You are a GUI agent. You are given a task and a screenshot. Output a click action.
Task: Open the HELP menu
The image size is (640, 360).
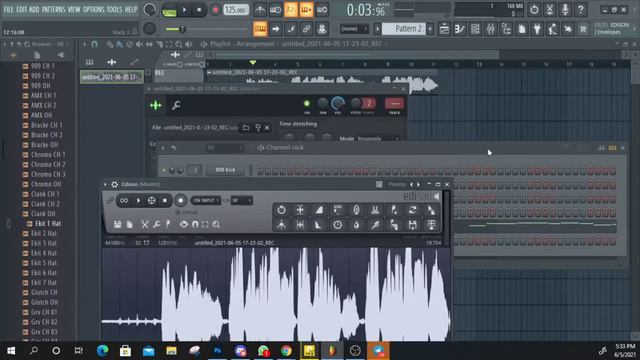click(131, 9)
